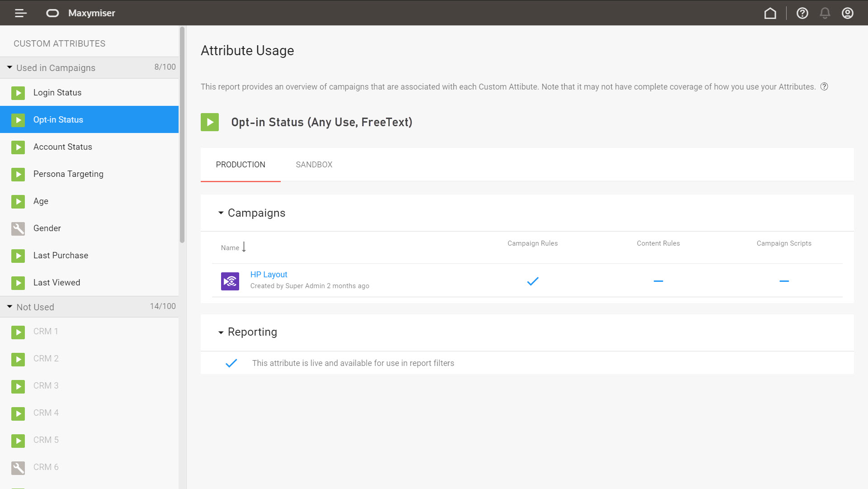Click the Home icon in header
Image resolution: width=868 pixels, height=489 pixels.
[x=770, y=13]
